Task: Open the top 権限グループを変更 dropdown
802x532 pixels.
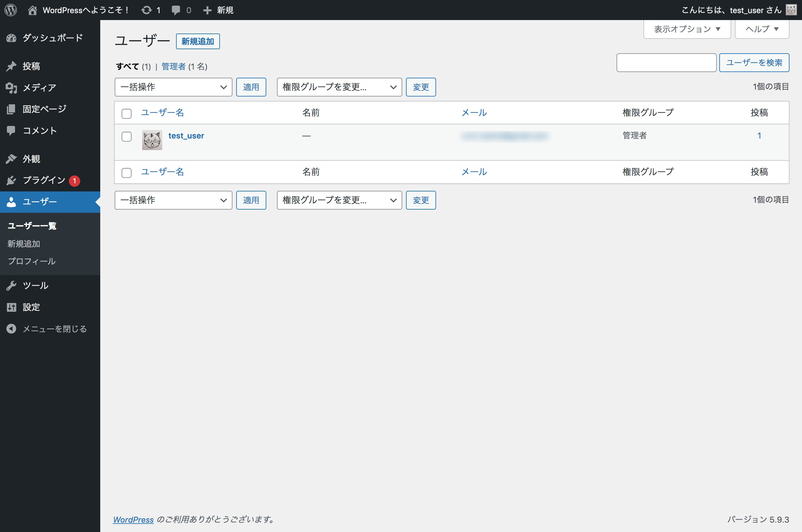Action: tap(339, 87)
